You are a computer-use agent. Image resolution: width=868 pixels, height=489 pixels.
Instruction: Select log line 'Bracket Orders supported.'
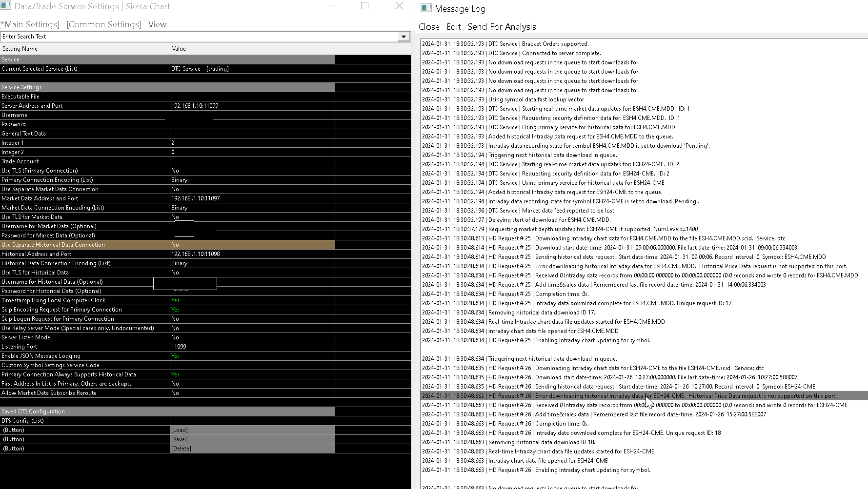pos(505,44)
